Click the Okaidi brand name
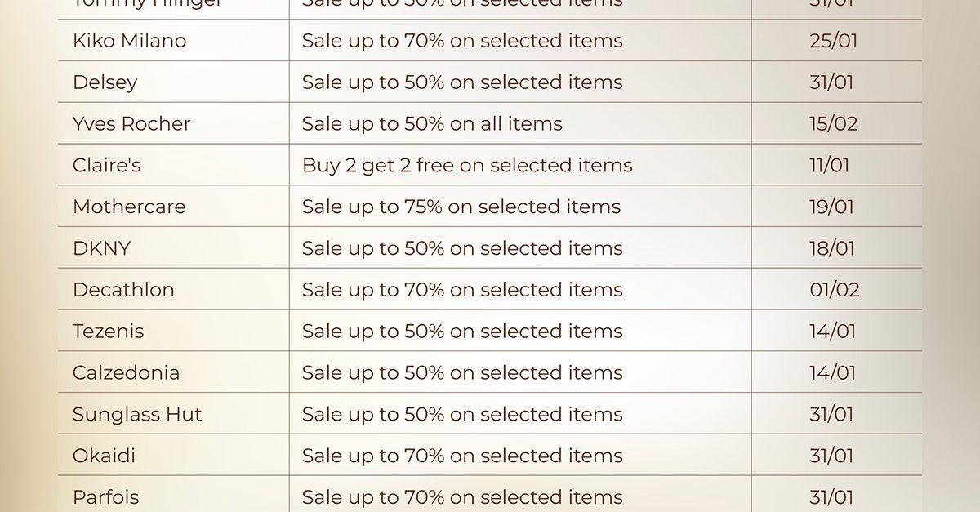 (x=104, y=456)
